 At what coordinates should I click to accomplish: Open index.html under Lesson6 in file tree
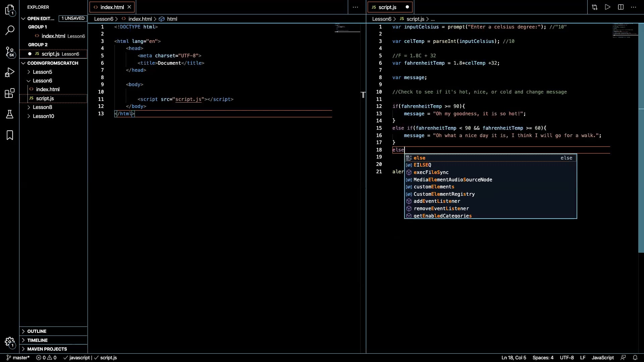[48, 89]
